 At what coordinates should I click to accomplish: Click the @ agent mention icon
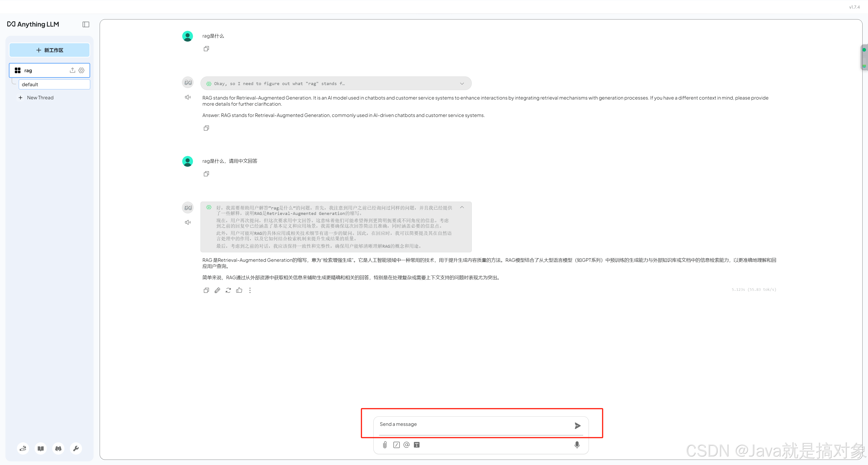(406, 445)
